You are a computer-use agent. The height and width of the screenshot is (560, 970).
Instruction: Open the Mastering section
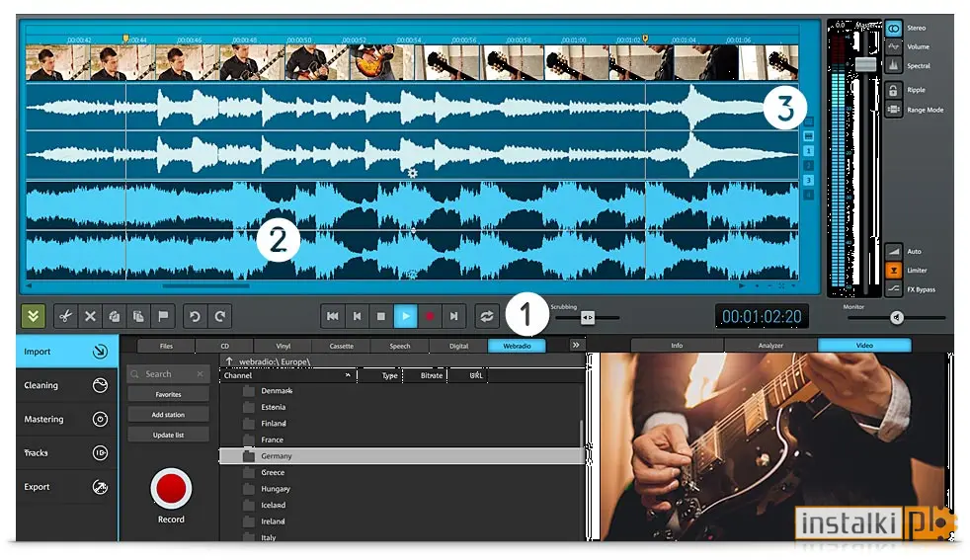click(67, 419)
